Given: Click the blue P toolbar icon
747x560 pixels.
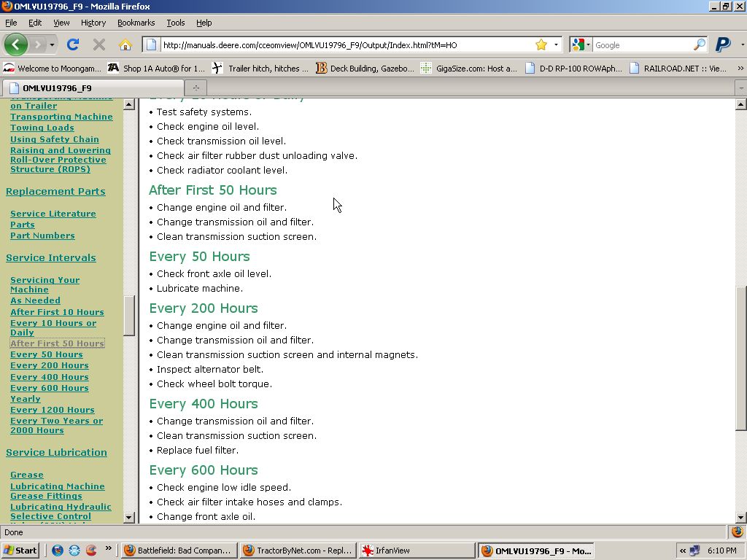Looking at the screenshot, I should 723,44.
